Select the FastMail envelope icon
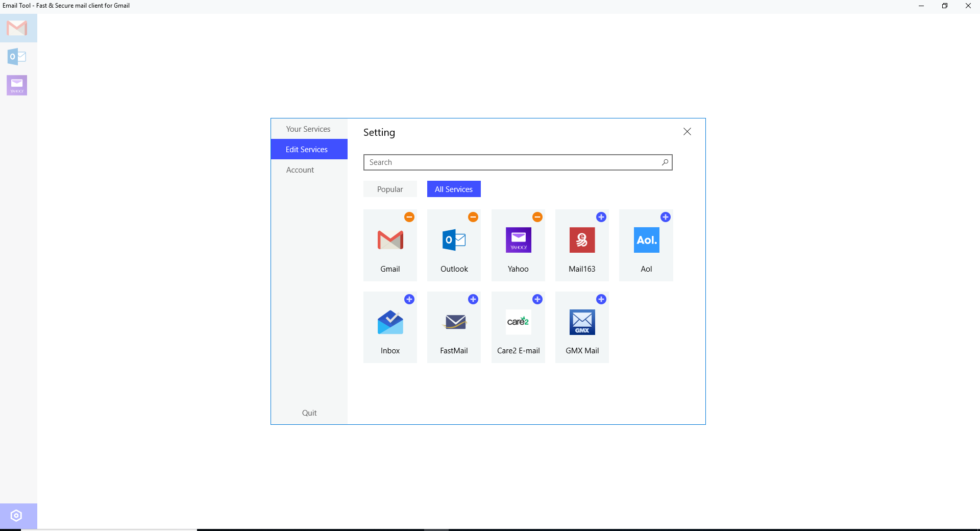 click(x=454, y=322)
